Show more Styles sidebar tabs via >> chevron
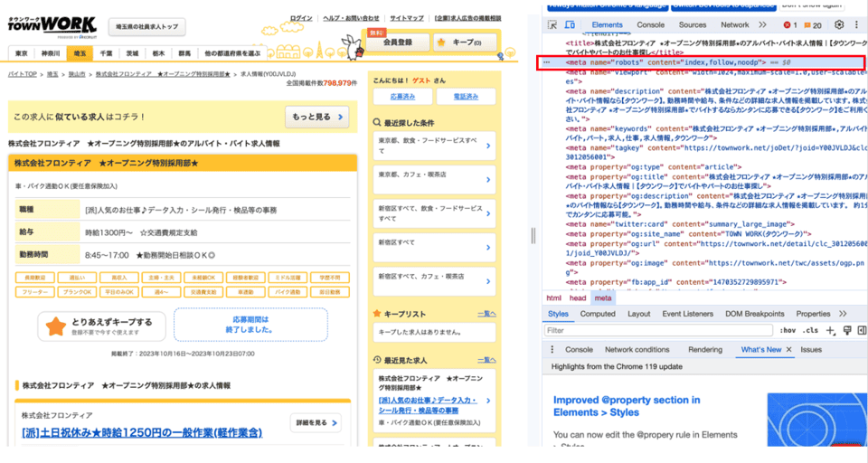 (x=843, y=314)
